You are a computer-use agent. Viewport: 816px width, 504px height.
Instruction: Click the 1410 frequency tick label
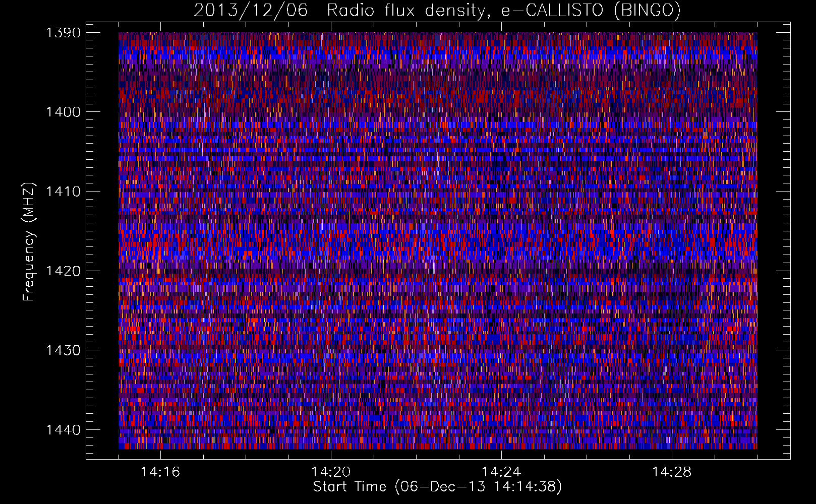[63, 192]
